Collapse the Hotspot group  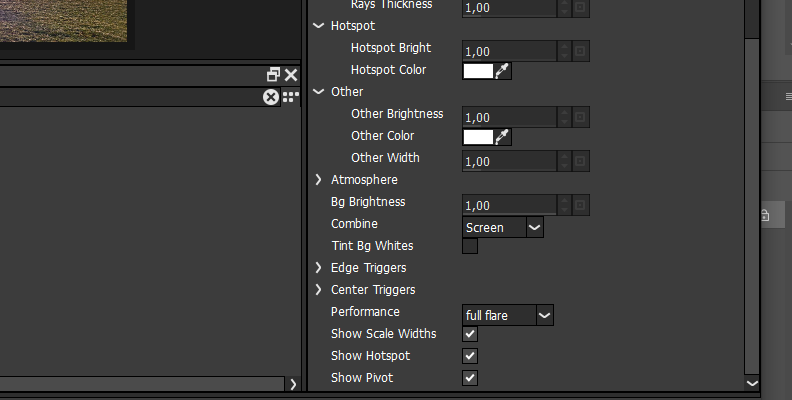[318, 26]
